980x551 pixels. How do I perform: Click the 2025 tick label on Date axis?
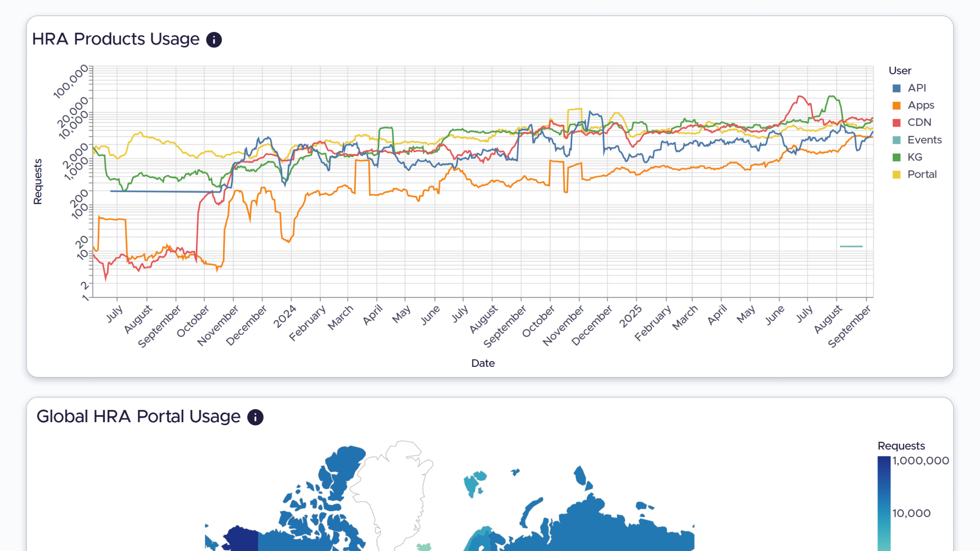point(630,316)
